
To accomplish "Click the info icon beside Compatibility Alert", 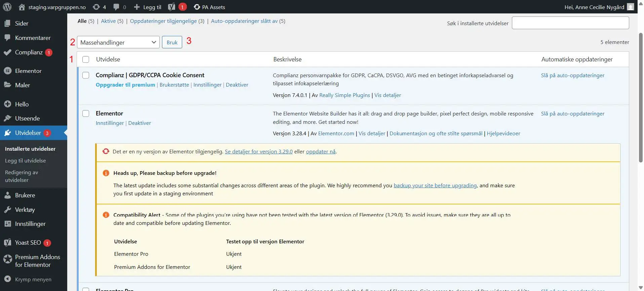I will pyautogui.click(x=106, y=214).
